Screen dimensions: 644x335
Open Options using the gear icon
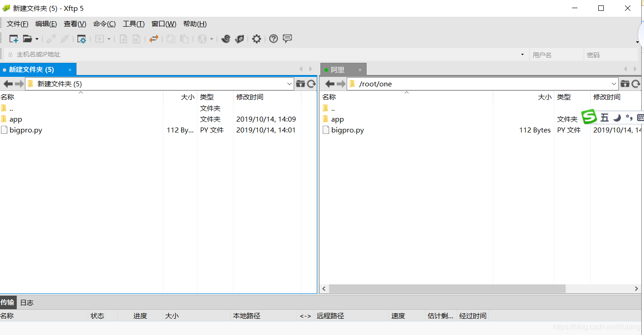click(x=257, y=39)
